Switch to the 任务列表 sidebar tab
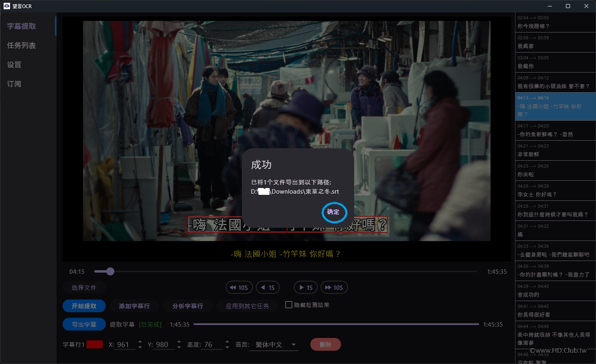This screenshot has height=364, width=596. [28, 45]
